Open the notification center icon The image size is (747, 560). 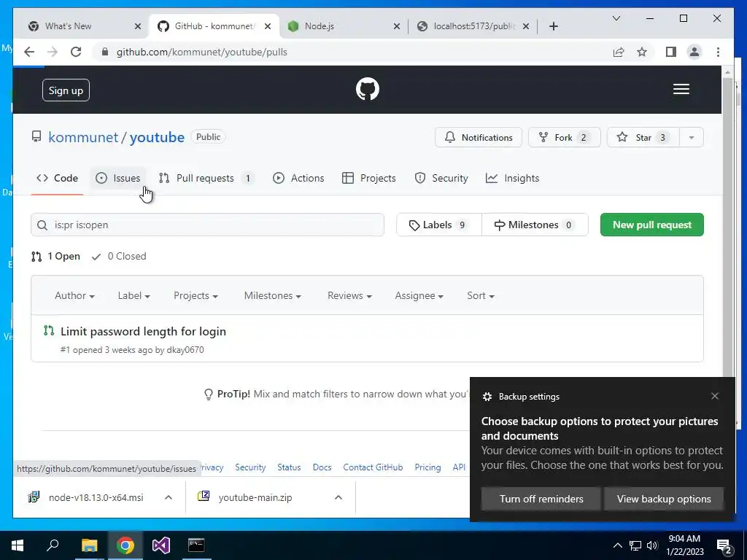[724, 546]
